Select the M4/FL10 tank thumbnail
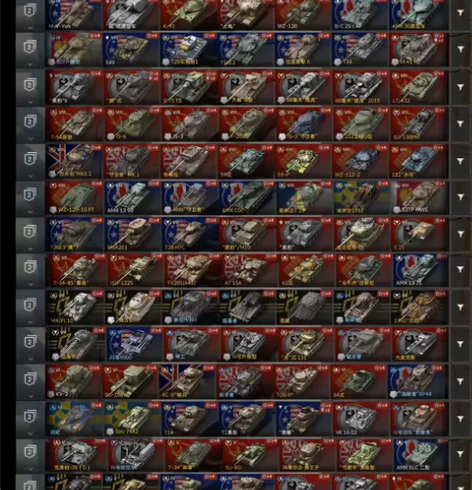The width and height of the screenshot is (472, 490). point(74,307)
